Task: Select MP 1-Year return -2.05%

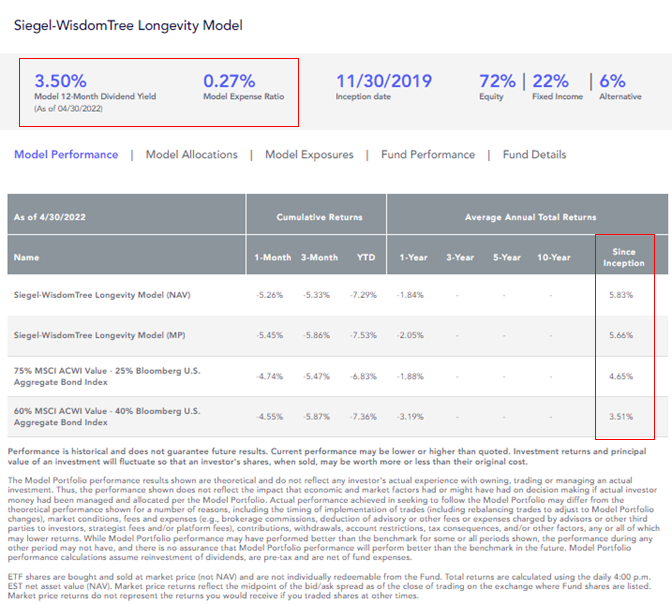Action: pyautogui.click(x=410, y=335)
